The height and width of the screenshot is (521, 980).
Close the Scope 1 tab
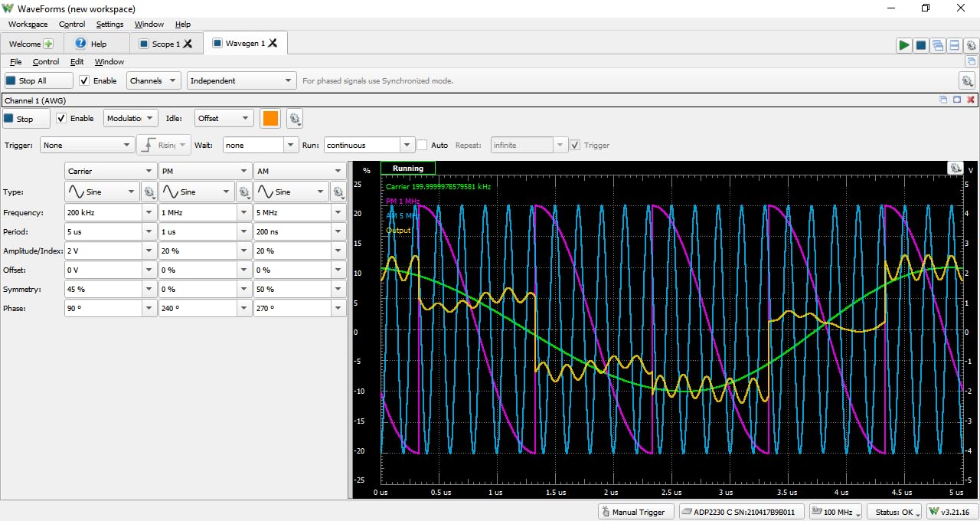[x=188, y=44]
